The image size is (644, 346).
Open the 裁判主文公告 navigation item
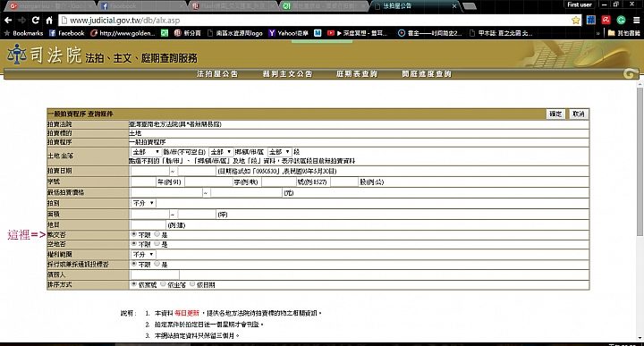287,74
